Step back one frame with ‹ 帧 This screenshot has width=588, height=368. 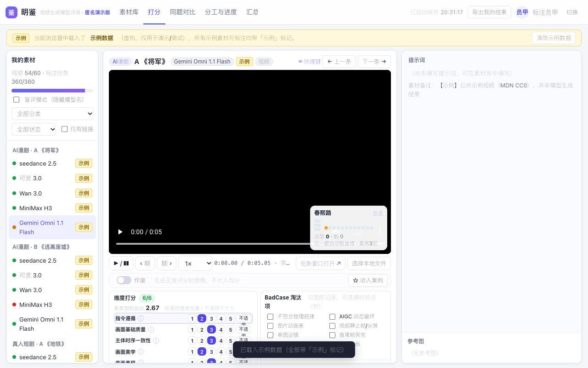[145, 264]
